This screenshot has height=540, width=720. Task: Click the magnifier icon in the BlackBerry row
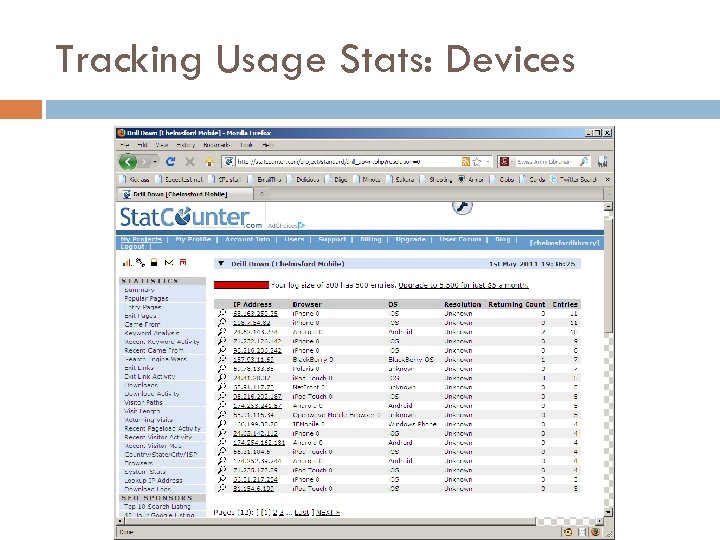coord(222,359)
